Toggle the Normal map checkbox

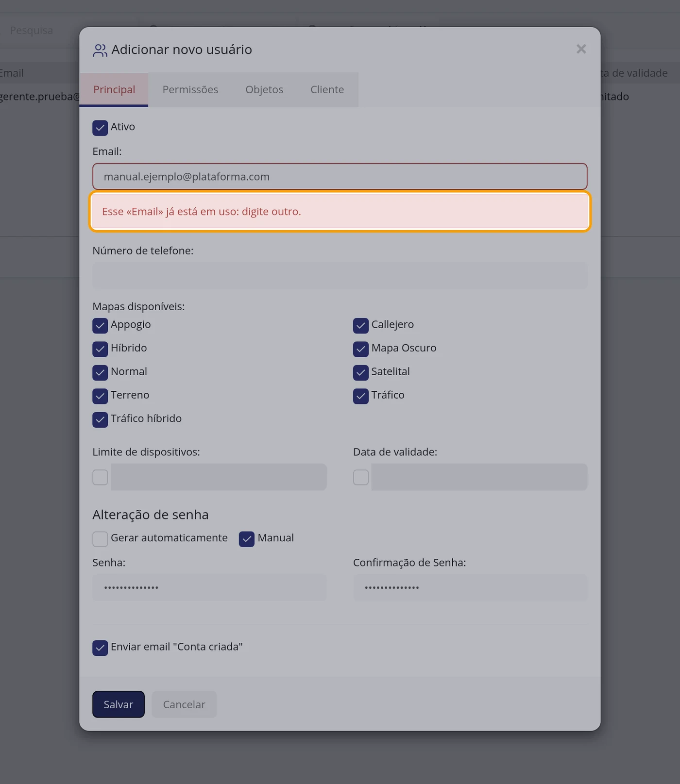(100, 372)
